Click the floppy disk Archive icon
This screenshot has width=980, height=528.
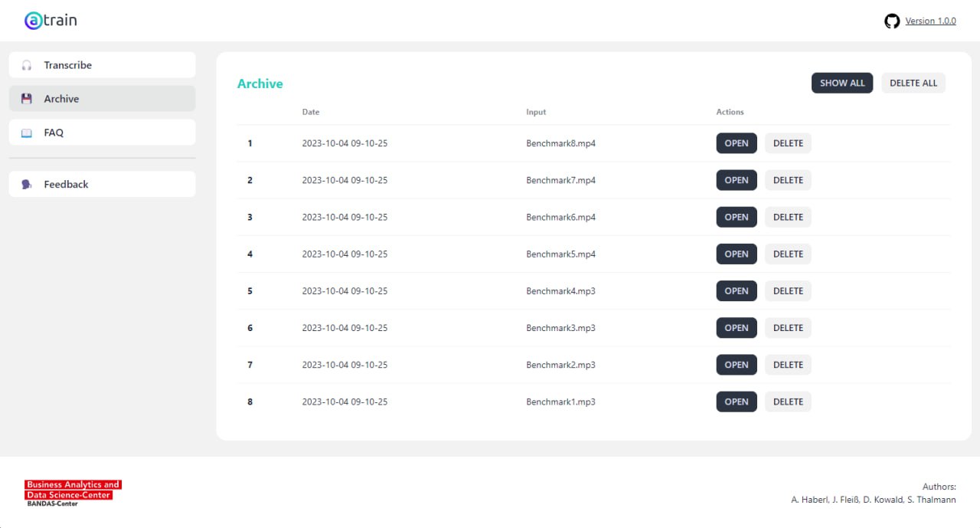click(27, 99)
